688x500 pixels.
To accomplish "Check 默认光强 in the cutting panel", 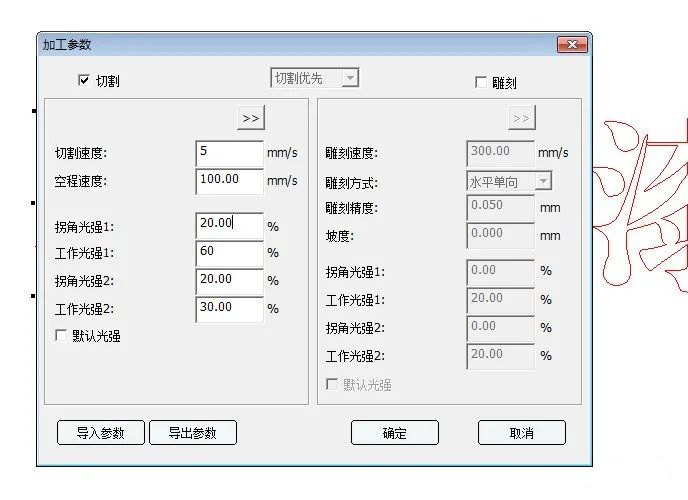I will pos(61,337).
